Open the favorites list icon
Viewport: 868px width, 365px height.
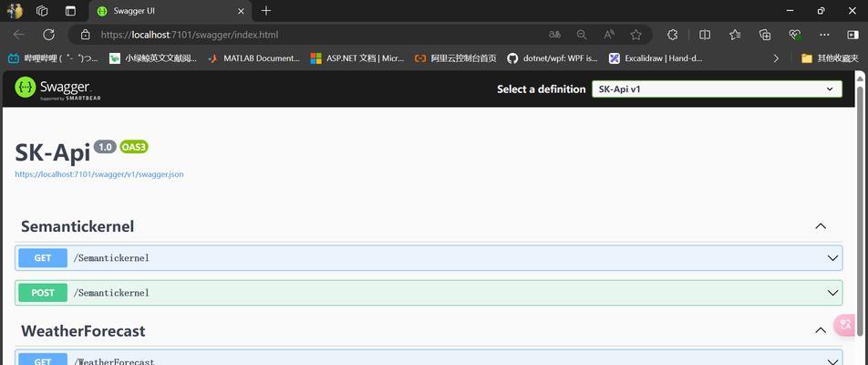(735, 35)
